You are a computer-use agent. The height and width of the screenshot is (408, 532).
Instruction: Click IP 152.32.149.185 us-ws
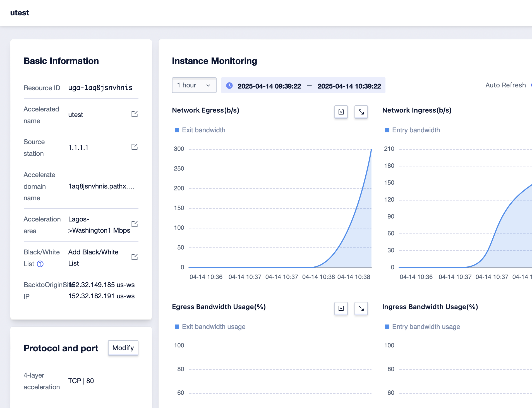pos(101,285)
